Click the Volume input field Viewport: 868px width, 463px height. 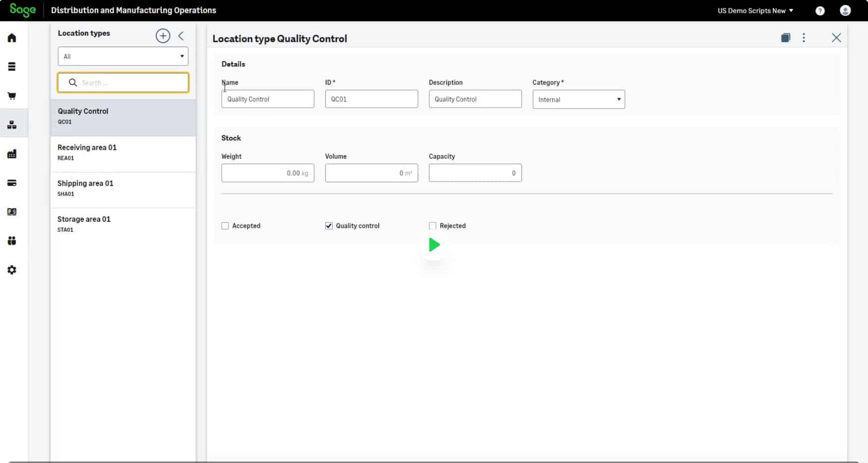(371, 173)
